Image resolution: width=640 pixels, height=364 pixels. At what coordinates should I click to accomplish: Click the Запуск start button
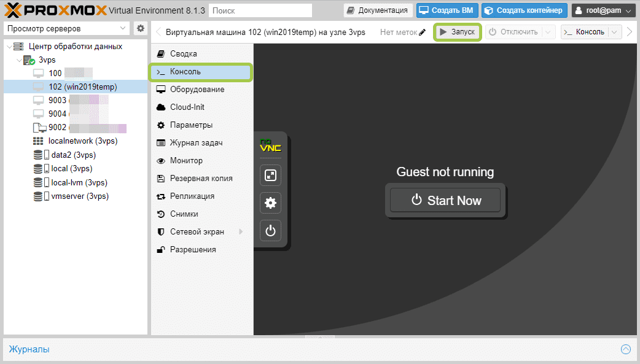(x=457, y=32)
